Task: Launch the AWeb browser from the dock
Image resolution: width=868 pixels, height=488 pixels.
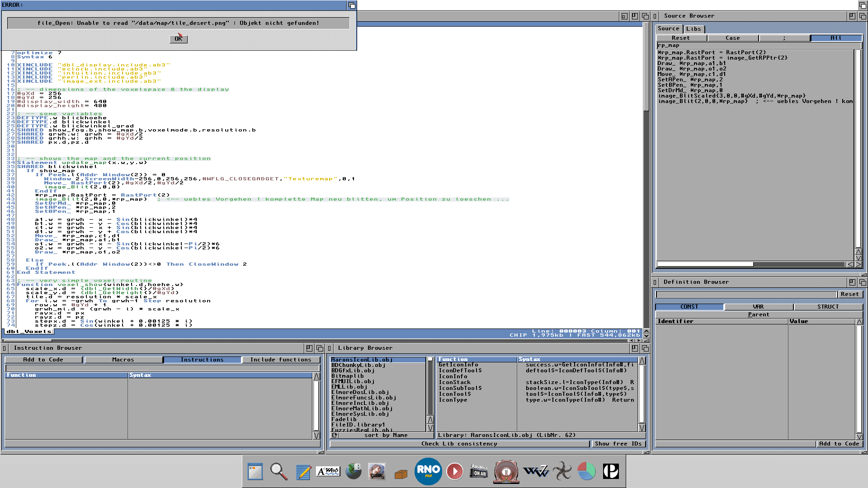Action: pyautogui.click(x=328, y=472)
